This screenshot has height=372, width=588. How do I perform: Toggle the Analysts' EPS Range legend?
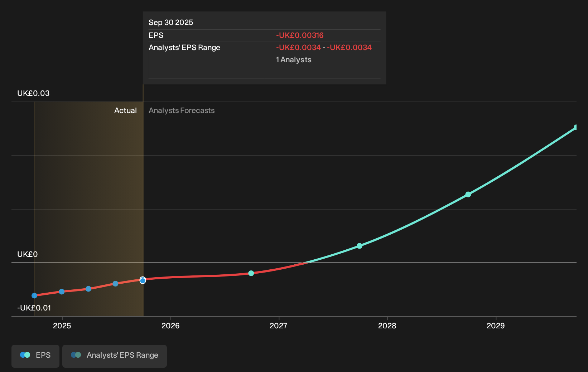pyautogui.click(x=115, y=356)
